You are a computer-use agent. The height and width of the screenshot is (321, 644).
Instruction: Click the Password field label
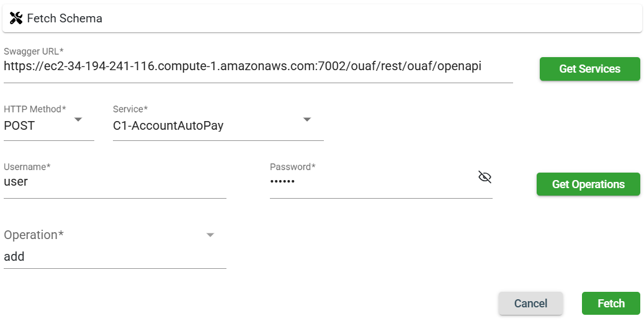click(x=293, y=166)
